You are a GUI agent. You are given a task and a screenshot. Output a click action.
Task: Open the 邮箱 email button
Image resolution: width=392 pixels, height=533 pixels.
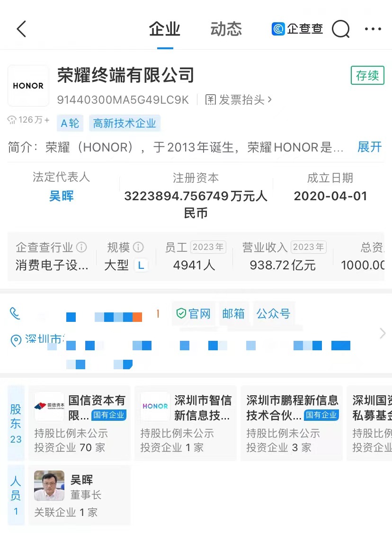[x=233, y=313]
